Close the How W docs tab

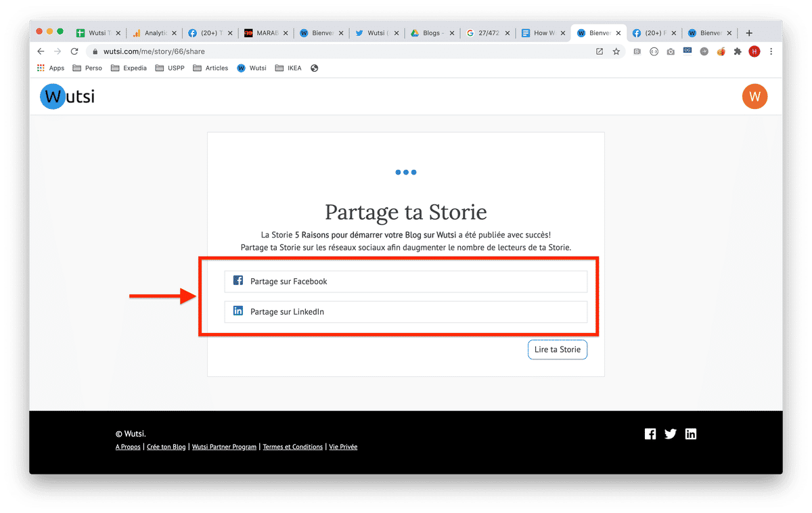(562, 32)
